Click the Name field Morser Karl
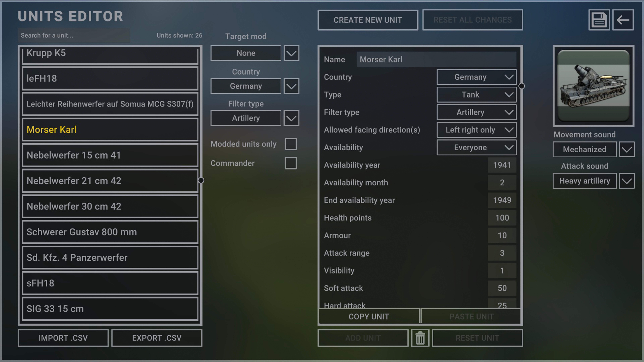Viewport: 644px width, 362px height. coord(436,59)
